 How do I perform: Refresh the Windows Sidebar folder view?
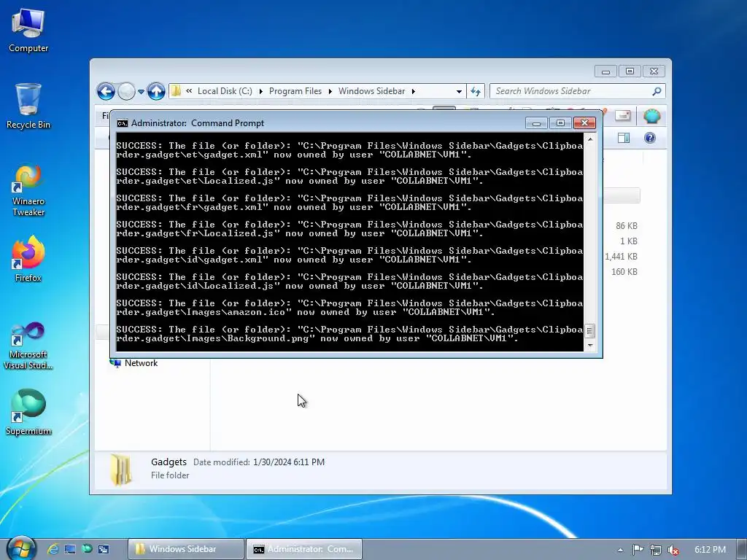[x=476, y=91]
